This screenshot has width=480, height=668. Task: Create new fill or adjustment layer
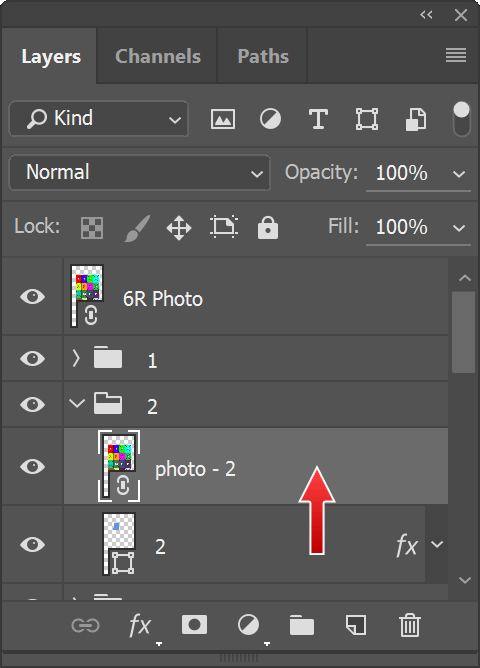(248, 625)
